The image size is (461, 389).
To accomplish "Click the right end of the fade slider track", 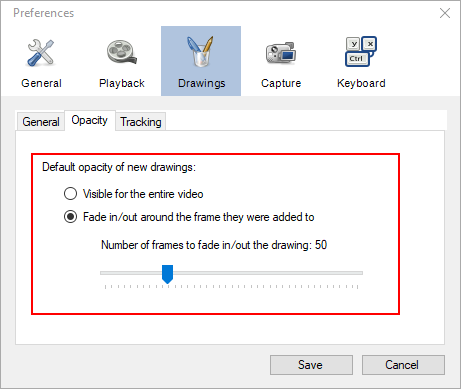I will (360, 273).
